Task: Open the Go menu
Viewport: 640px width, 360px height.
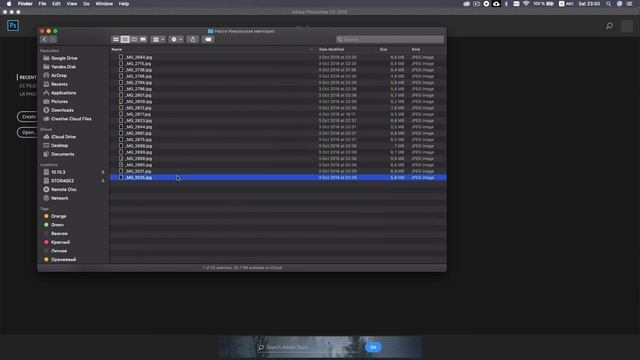Action: [x=86, y=4]
